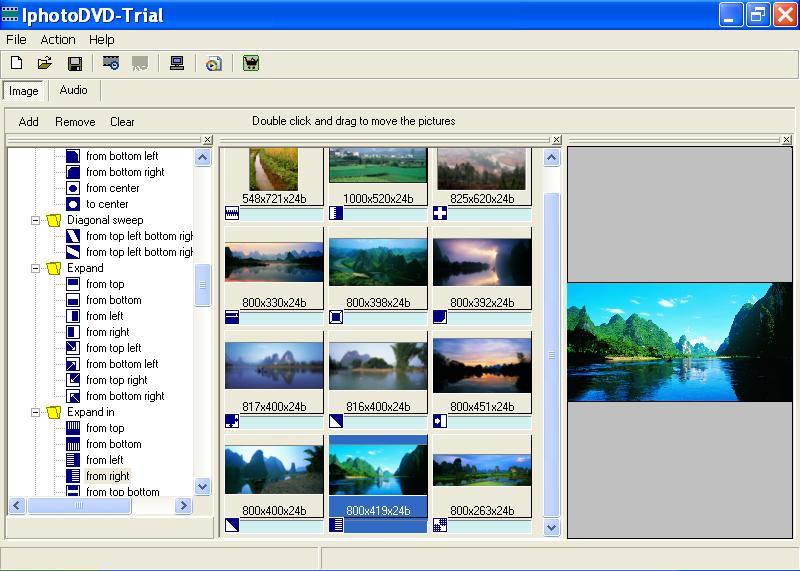This screenshot has width=800, height=571.
Task: Click the filmstrip create video toolbar icon
Action: point(111,63)
